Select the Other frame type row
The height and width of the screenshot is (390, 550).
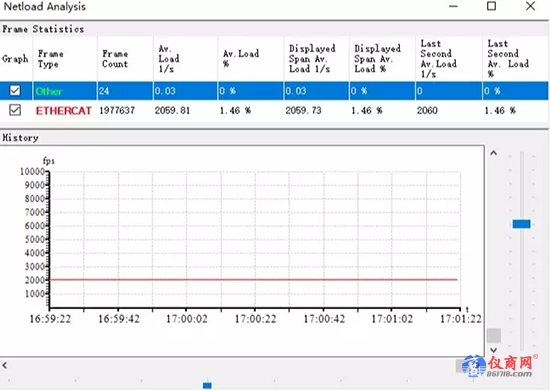tap(274, 91)
